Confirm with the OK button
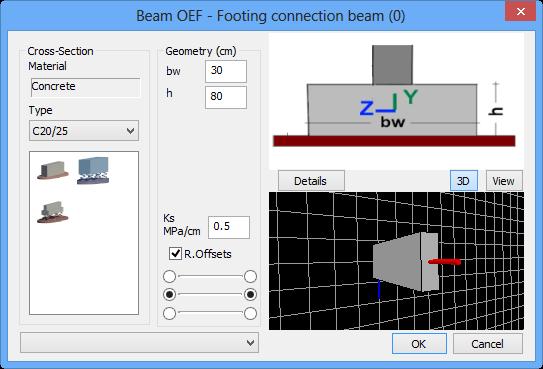The image size is (543, 369). (x=419, y=344)
